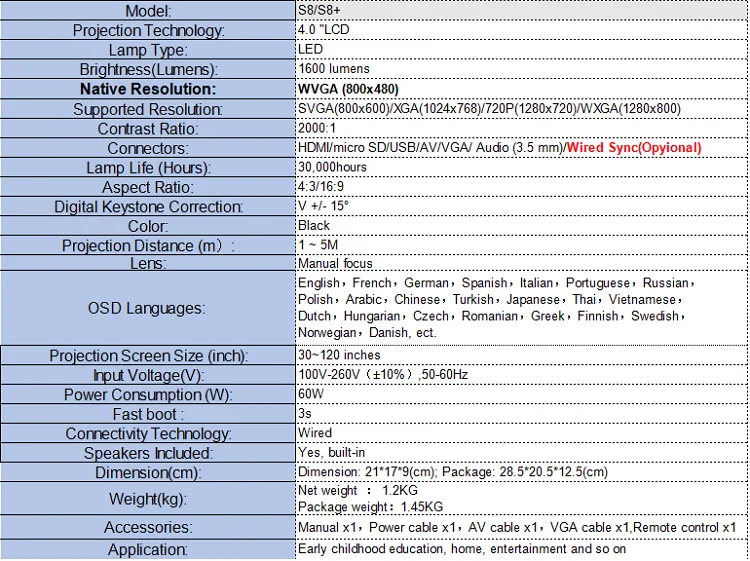This screenshot has width=750, height=561.
Task: Click the Polish, Arabic, Chinese languages line
Action: tap(490, 299)
